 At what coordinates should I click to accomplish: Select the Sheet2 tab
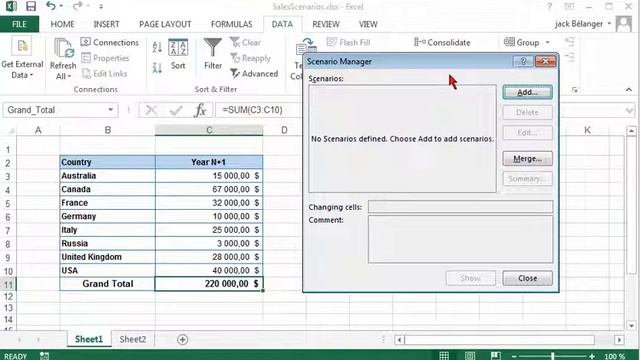pyautogui.click(x=133, y=339)
